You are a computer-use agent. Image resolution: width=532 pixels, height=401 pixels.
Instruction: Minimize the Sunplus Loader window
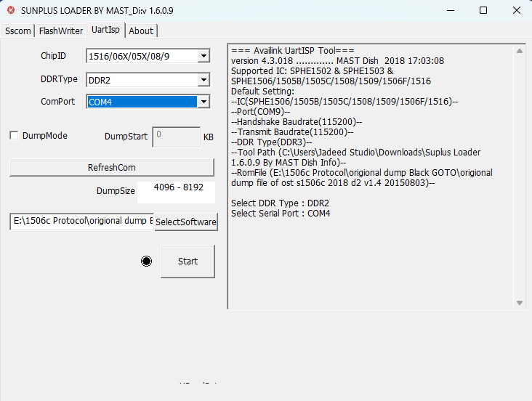point(451,10)
